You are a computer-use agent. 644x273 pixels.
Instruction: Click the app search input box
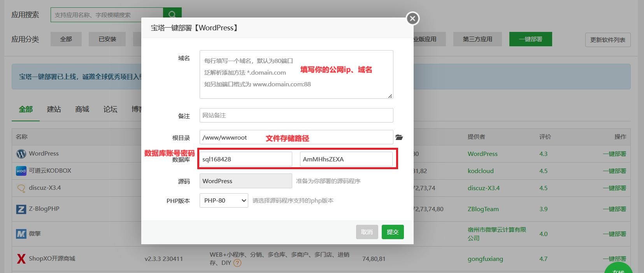107,15
